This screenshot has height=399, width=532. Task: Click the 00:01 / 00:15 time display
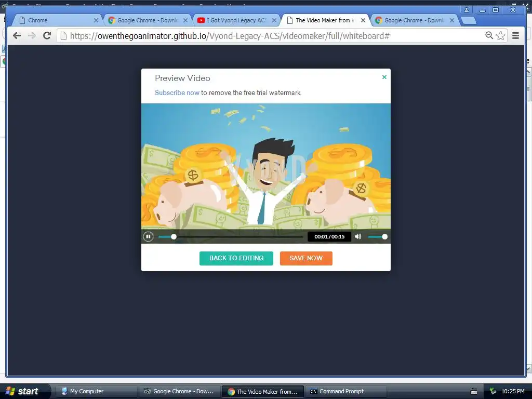329,236
